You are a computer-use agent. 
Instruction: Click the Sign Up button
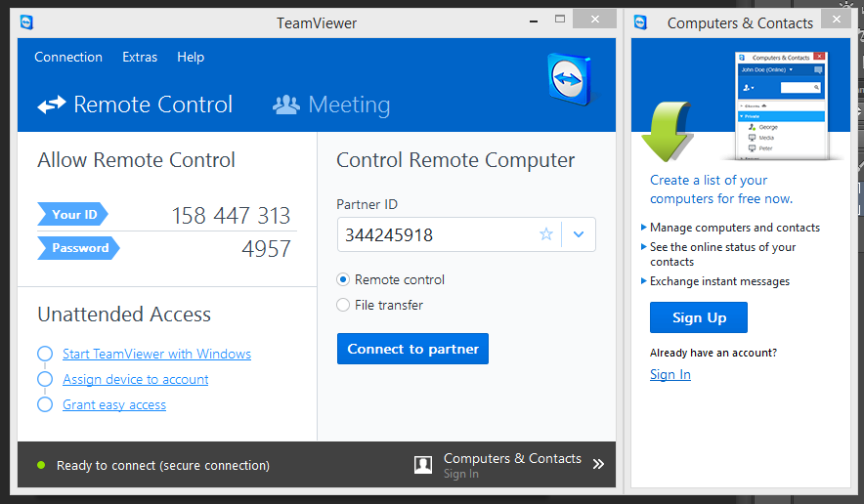pyautogui.click(x=699, y=317)
